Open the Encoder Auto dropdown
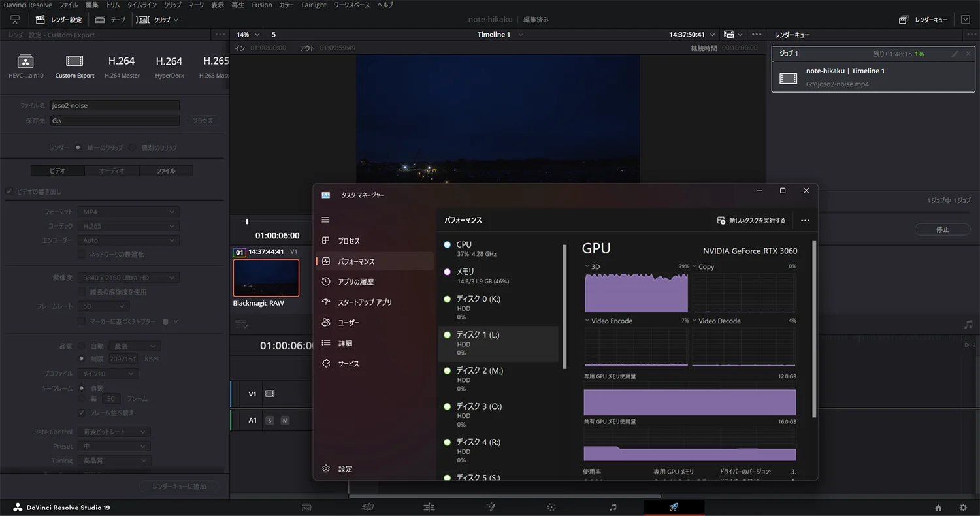This screenshot has width=980, height=516. click(x=128, y=240)
